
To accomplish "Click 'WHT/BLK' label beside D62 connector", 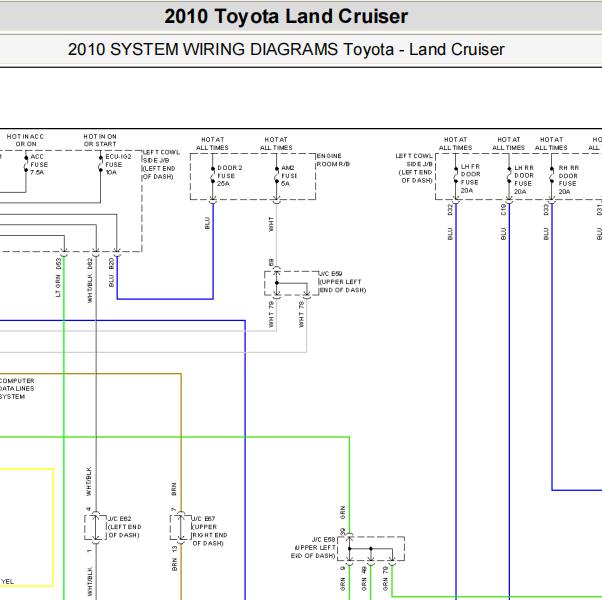I will pos(90,289).
